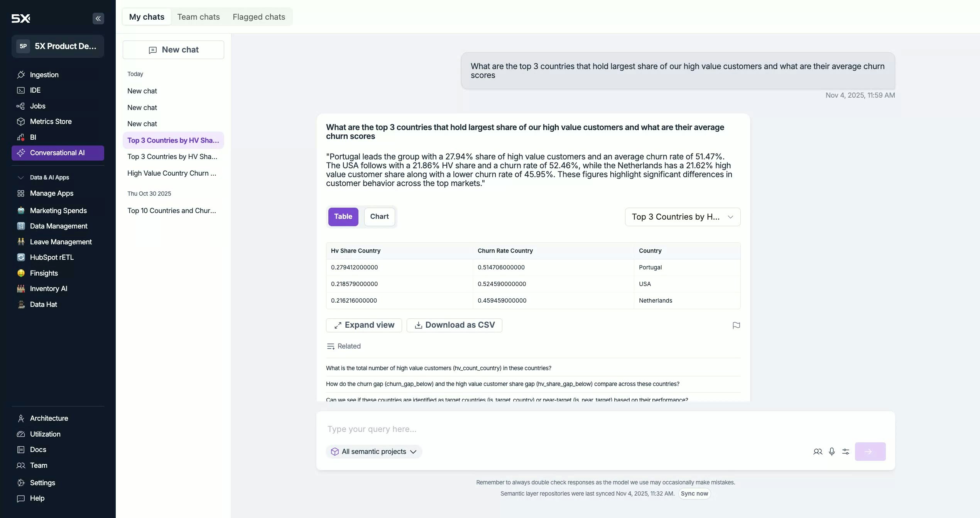Open query settings via the sliders icon
Viewport: 980px width, 518px height.
click(845, 451)
